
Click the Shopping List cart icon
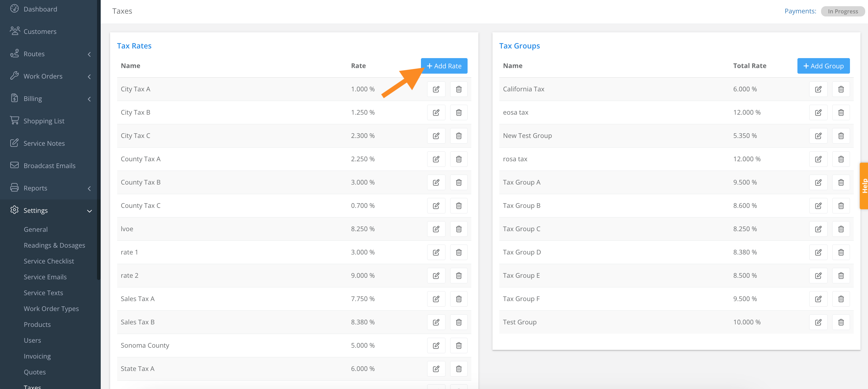tap(15, 120)
